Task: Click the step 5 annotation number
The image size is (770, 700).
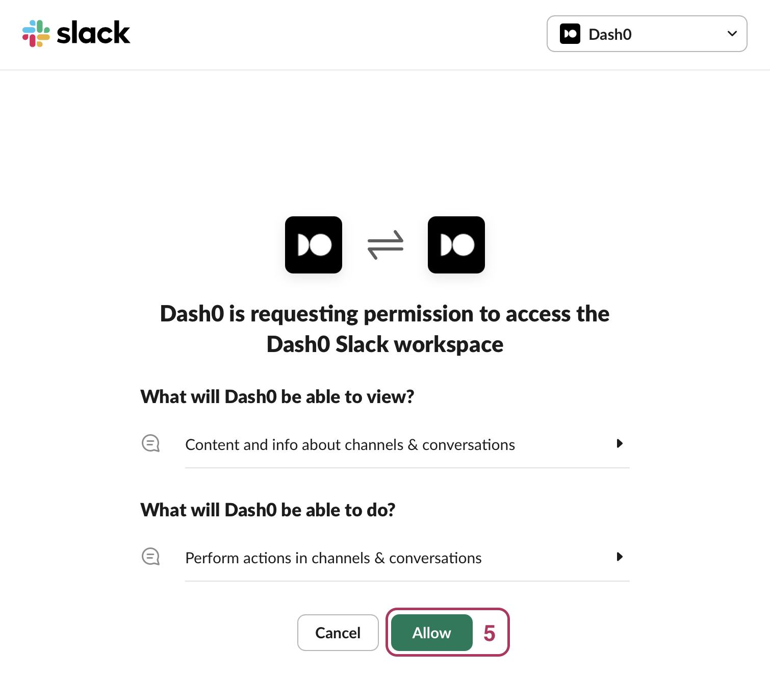Action: point(490,633)
